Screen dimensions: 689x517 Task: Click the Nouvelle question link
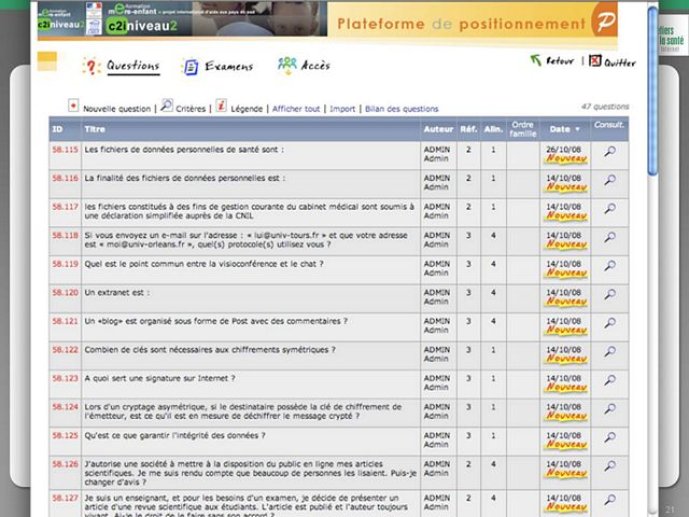117,109
